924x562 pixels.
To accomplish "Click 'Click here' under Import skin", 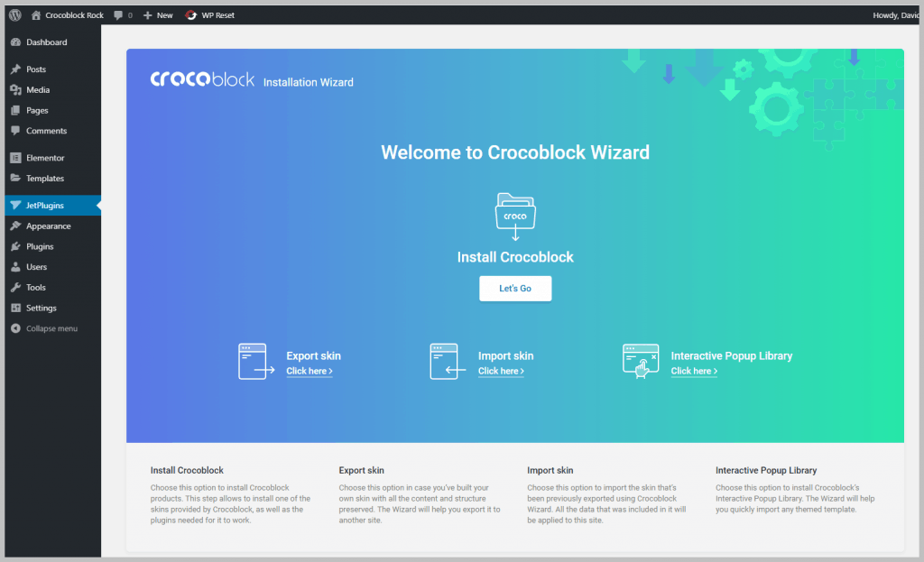I will point(501,370).
